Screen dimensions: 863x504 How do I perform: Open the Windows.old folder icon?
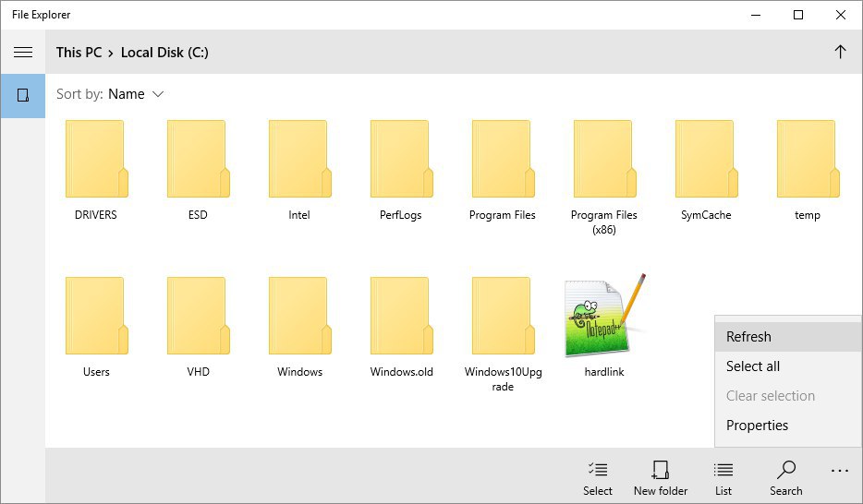coord(402,316)
